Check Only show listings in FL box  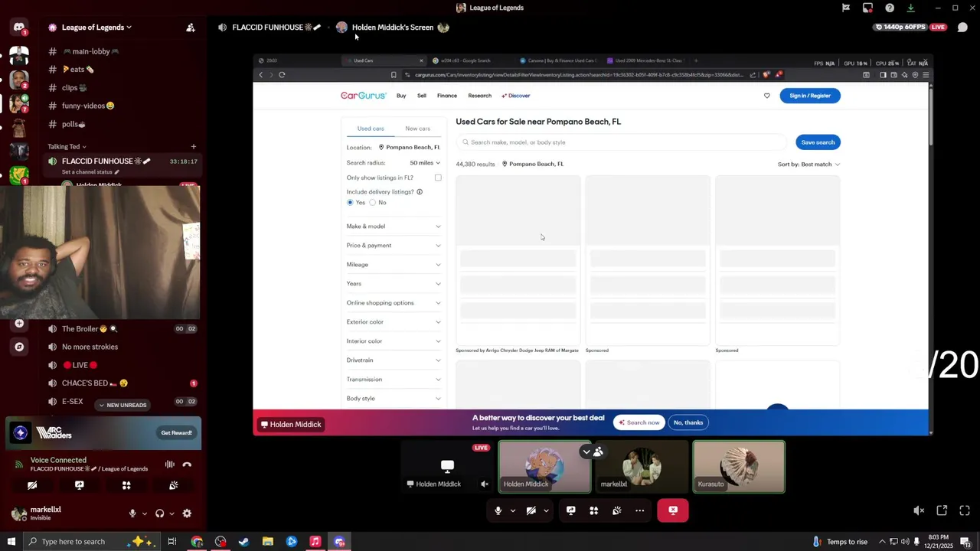438,178
